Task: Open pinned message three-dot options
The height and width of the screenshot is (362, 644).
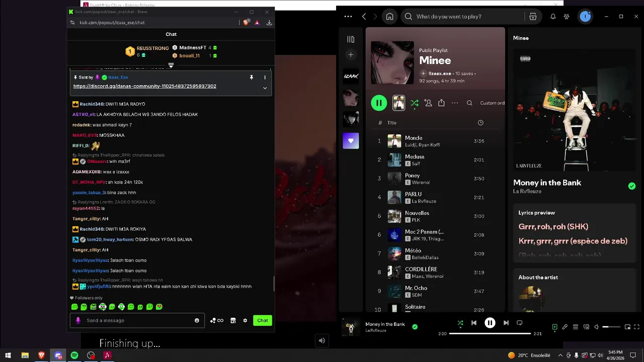Action: tap(265, 77)
